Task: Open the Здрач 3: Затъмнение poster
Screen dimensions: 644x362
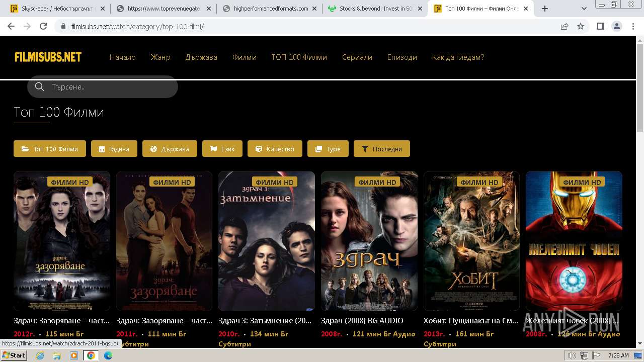Action: tap(267, 241)
